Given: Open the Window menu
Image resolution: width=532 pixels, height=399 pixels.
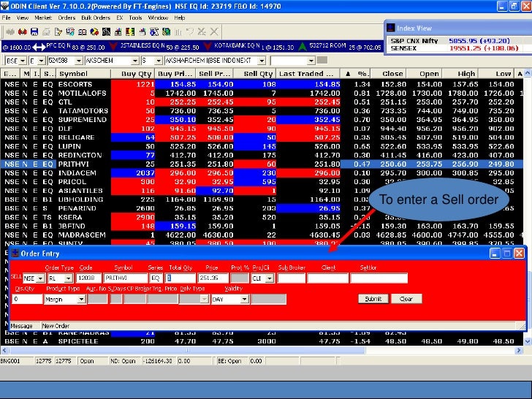Looking at the screenshot, I should [158, 18].
